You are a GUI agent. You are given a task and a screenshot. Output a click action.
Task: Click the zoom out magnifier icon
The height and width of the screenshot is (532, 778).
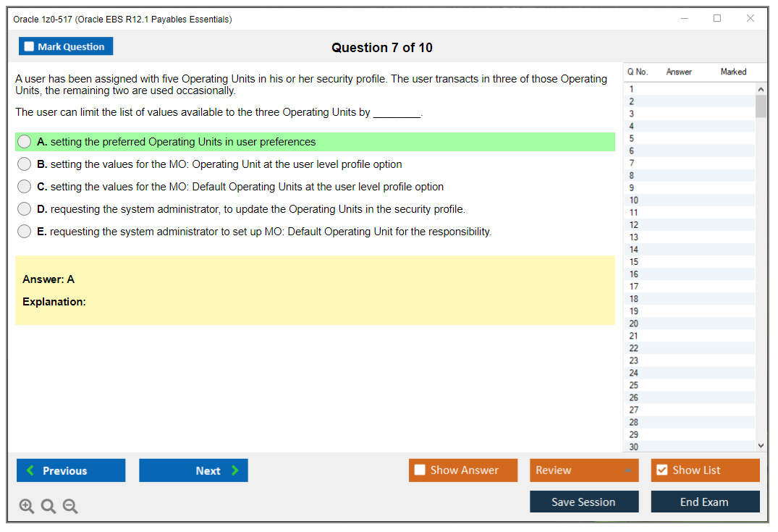point(70,507)
